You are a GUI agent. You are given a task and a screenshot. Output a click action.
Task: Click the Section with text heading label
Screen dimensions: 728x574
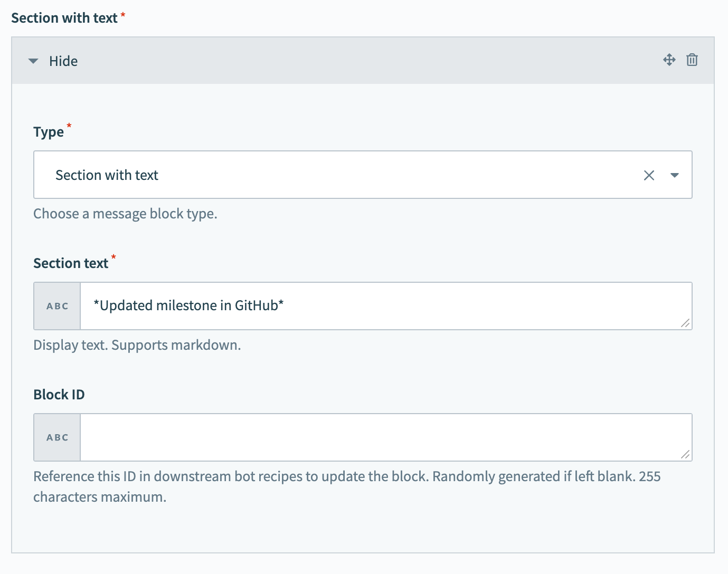[x=63, y=17]
